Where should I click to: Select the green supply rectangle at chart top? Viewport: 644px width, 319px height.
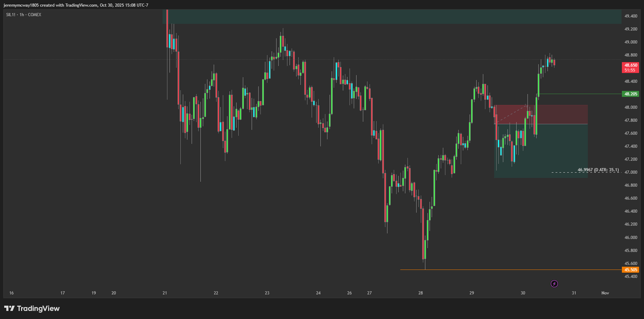coord(392,16)
